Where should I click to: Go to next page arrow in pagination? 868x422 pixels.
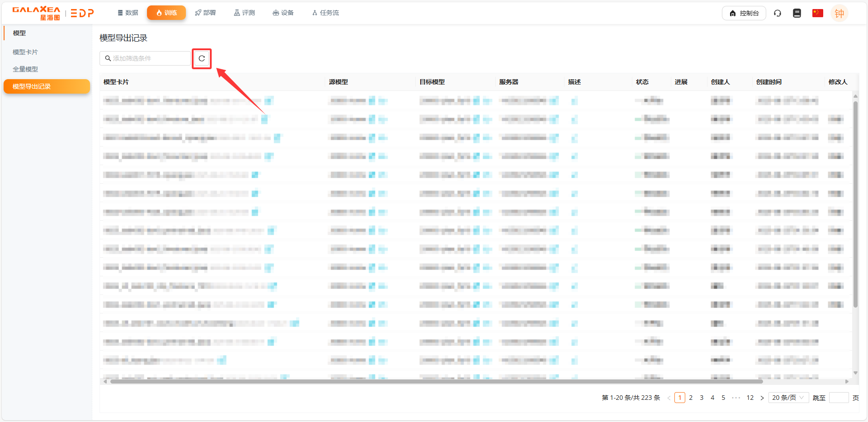[x=762, y=398]
